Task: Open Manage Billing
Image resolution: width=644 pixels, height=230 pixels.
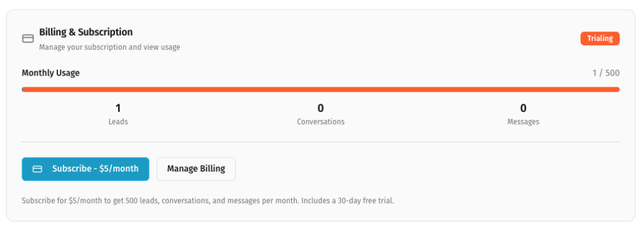Action: point(196,169)
